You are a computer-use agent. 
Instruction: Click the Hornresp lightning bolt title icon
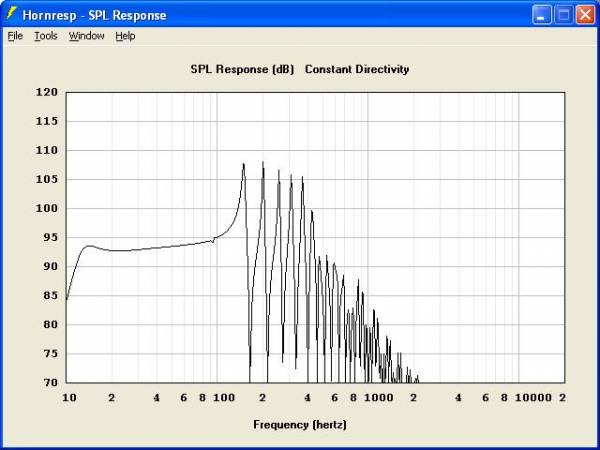11,14
